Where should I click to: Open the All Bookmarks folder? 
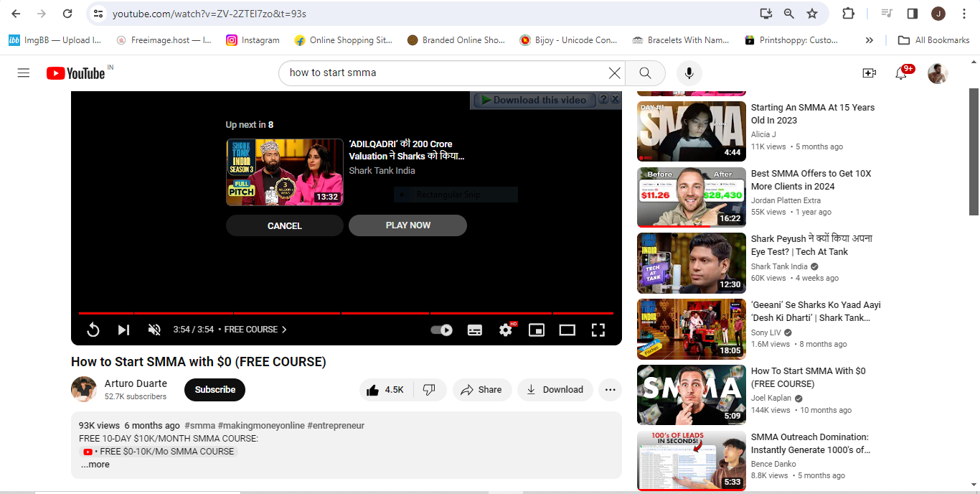click(933, 40)
